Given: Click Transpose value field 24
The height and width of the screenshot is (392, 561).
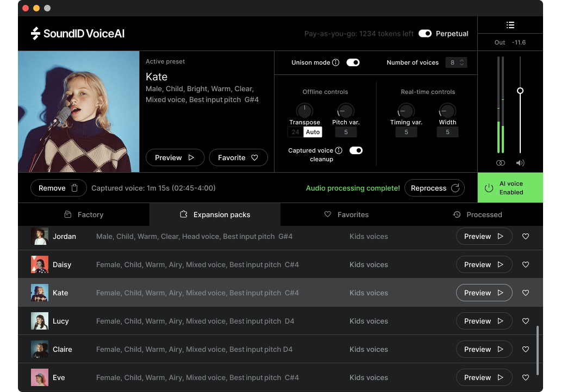Looking at the screenshot, I should (296, 132).
